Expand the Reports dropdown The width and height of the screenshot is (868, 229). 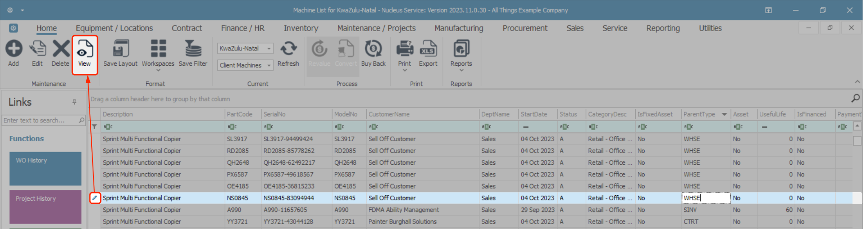(461, 70)
